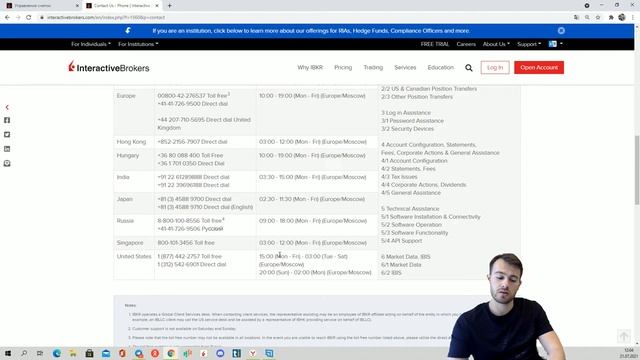This screenshot has height=360, width=640.
Task: Expand the For Individuals dropdown
Action: (91, 44)
